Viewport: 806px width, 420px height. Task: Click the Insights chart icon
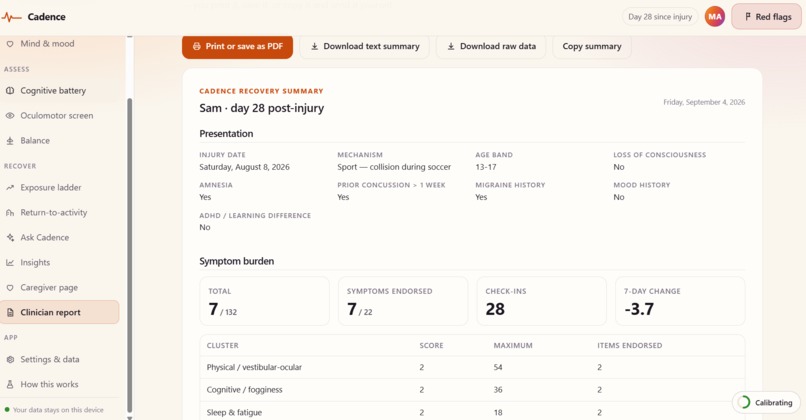pyautogui.click(x=10, y=263)
